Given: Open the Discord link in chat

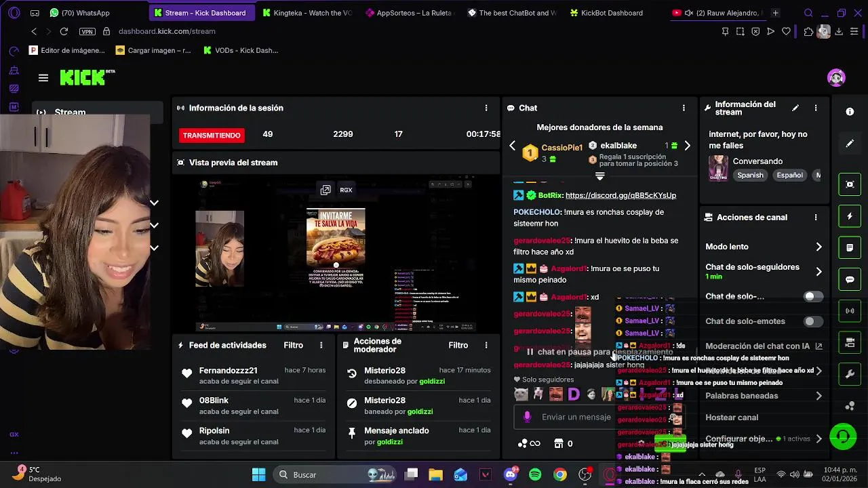Looking at the screenshot, I should 620,195.
